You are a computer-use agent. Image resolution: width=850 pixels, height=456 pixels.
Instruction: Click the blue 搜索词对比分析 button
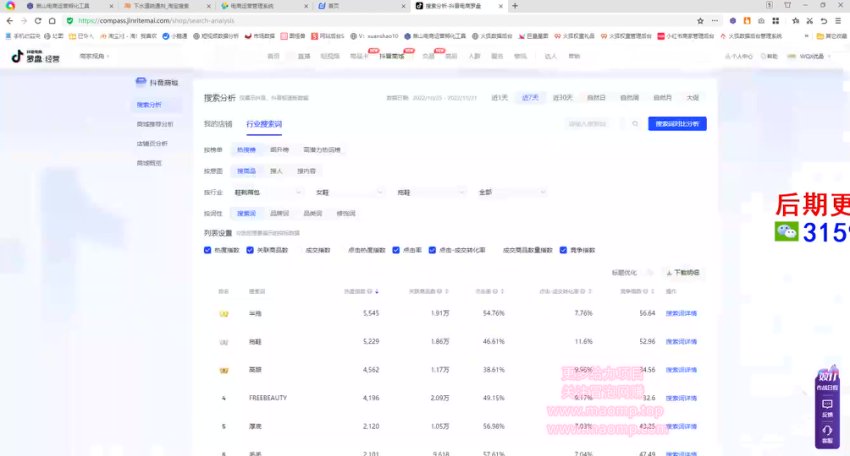coord(677,124)
